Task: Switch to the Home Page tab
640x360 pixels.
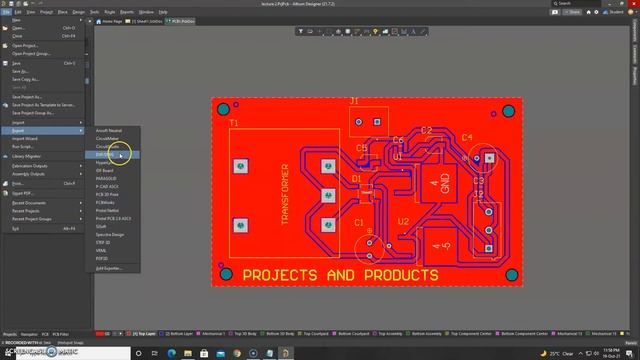Action: pos(109,21)
